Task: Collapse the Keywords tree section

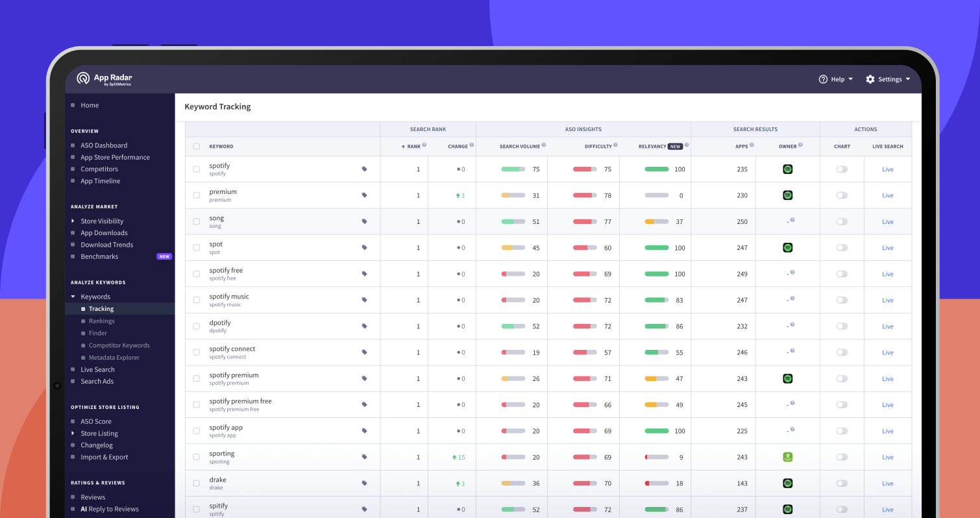Action: pos(73,297)
